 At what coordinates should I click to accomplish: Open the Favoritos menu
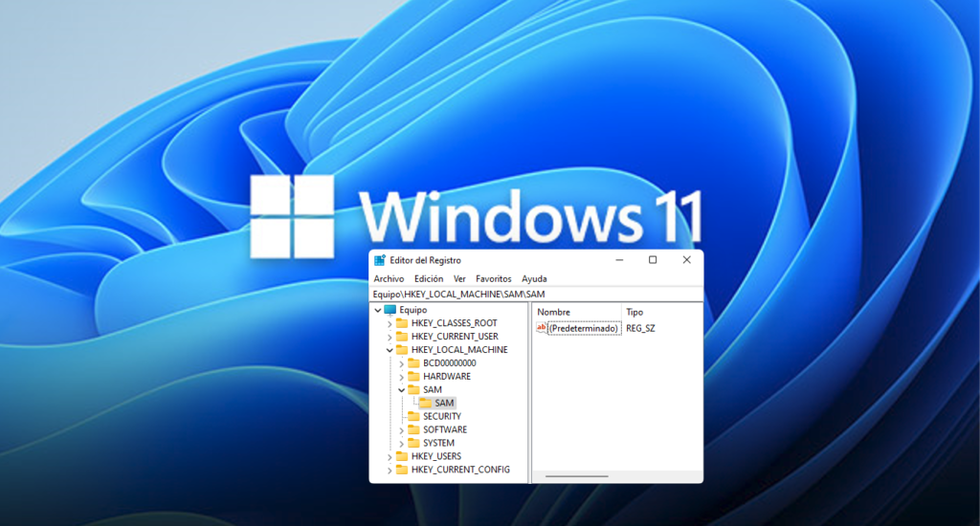click(493, 278)
